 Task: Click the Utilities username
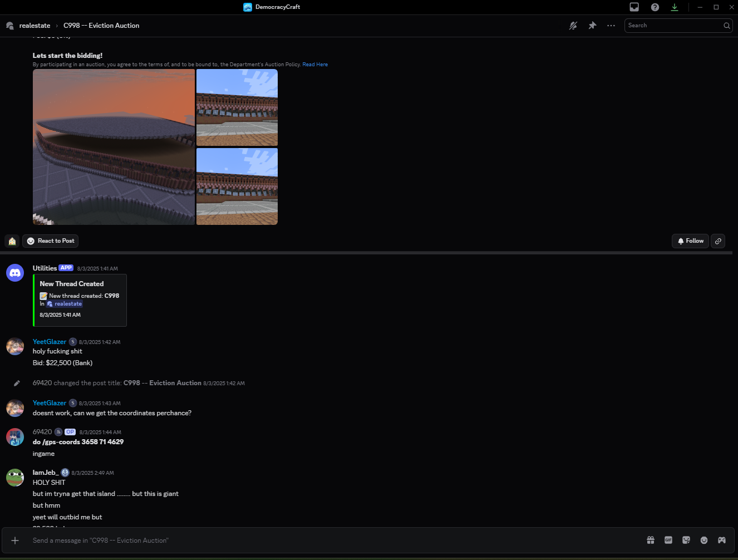tap(45, 268)
